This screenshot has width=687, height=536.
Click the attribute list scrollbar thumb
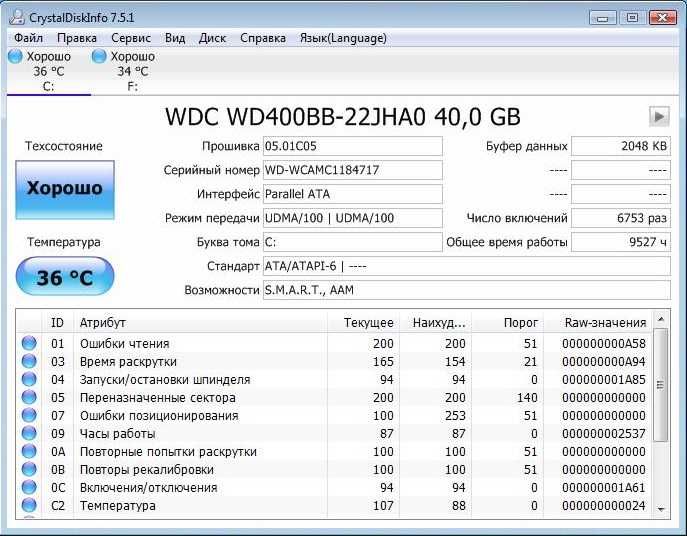click(661, 385)
